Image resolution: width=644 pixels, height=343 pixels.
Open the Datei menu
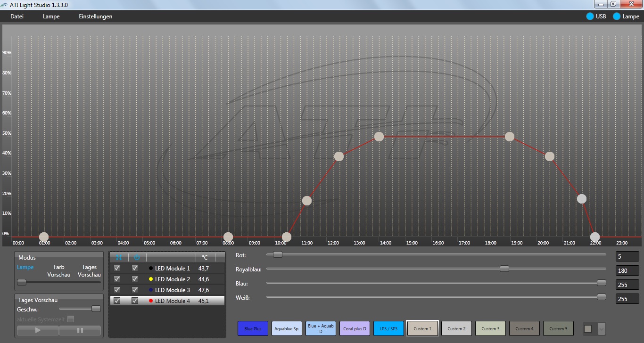click(x=17, y=16)
